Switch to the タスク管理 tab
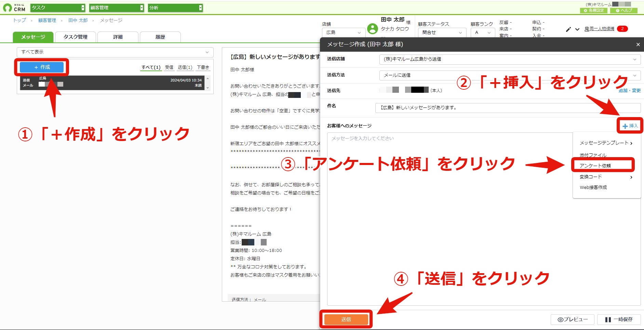644x330 pixels. [76, 37]
